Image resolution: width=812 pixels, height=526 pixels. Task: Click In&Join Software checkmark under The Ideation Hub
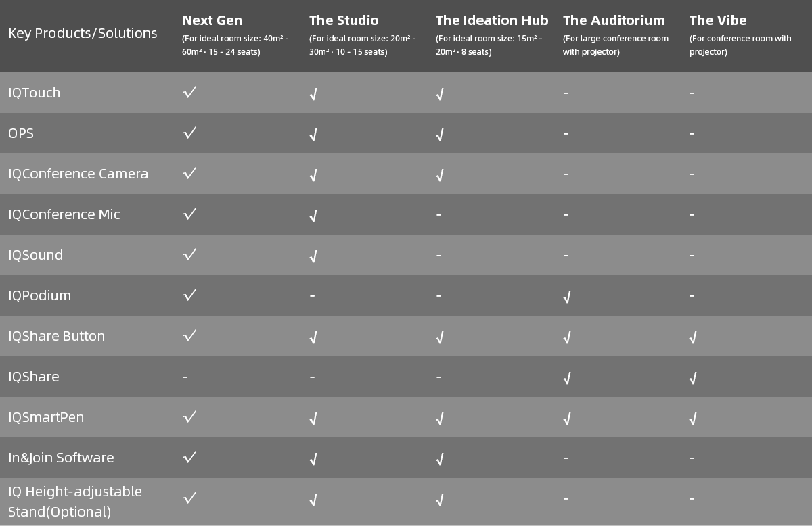pos(440,459)
